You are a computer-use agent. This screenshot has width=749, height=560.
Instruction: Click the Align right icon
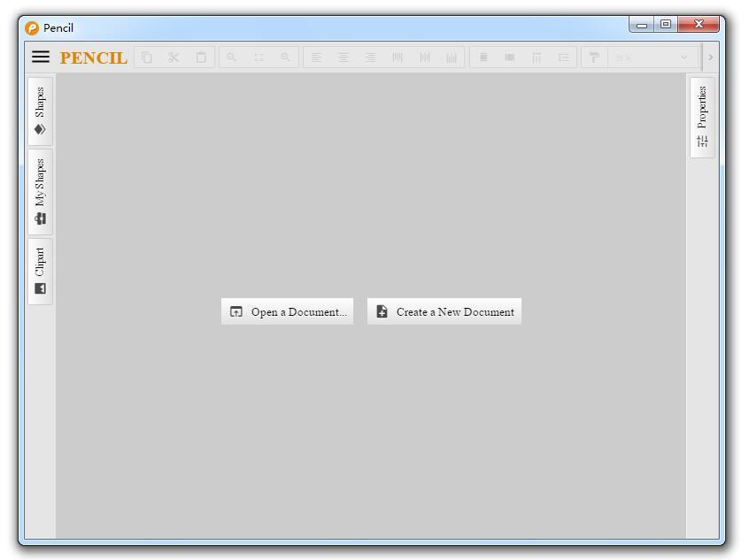point(370,58)
